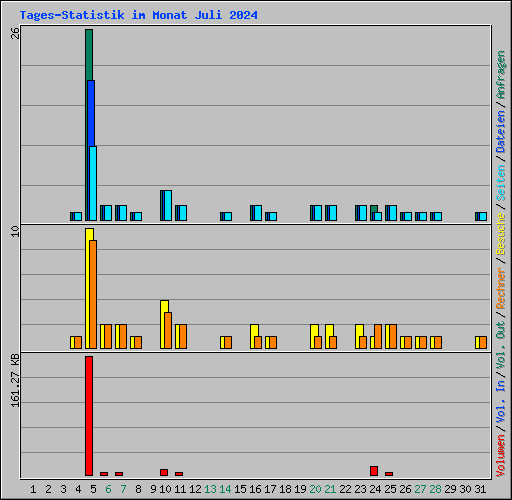
Task: Click the x-axis day label 24
Action: click(x=375, y=489)
